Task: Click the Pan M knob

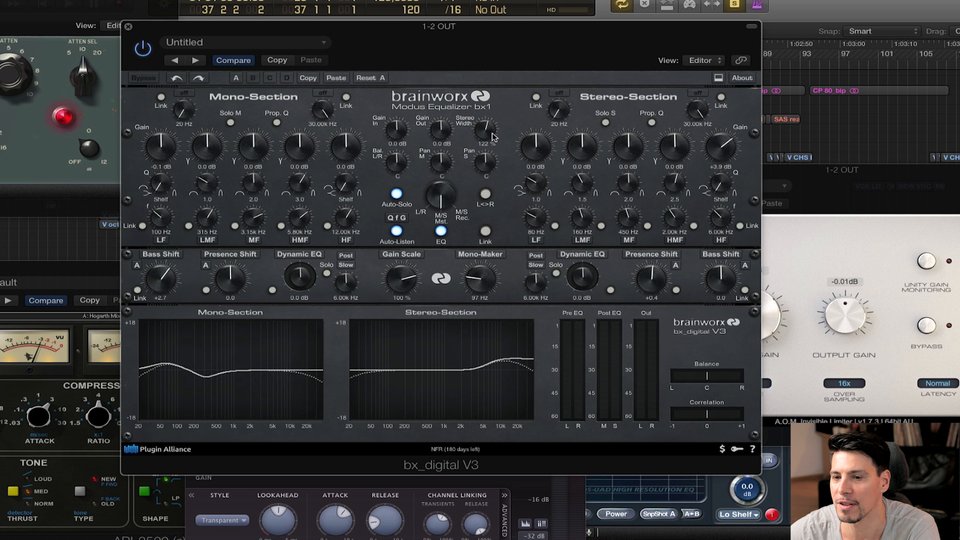Action: coord(440,162)
